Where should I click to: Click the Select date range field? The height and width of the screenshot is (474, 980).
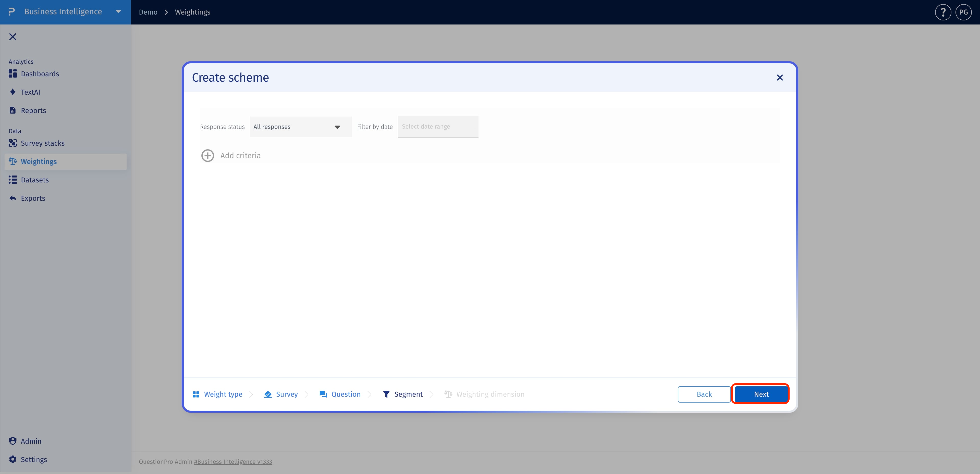(438, 127)
